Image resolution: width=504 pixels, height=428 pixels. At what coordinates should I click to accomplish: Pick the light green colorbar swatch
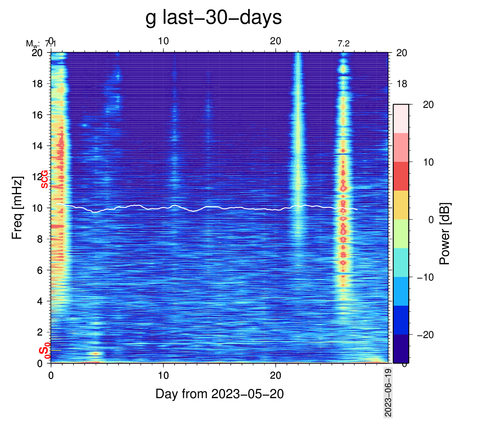coord(401,234)
